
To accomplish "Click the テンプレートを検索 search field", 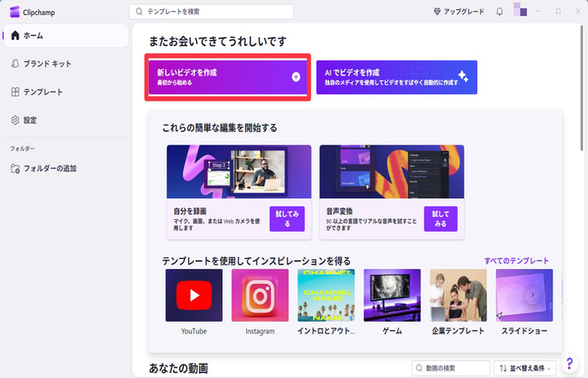I will 212,12.
